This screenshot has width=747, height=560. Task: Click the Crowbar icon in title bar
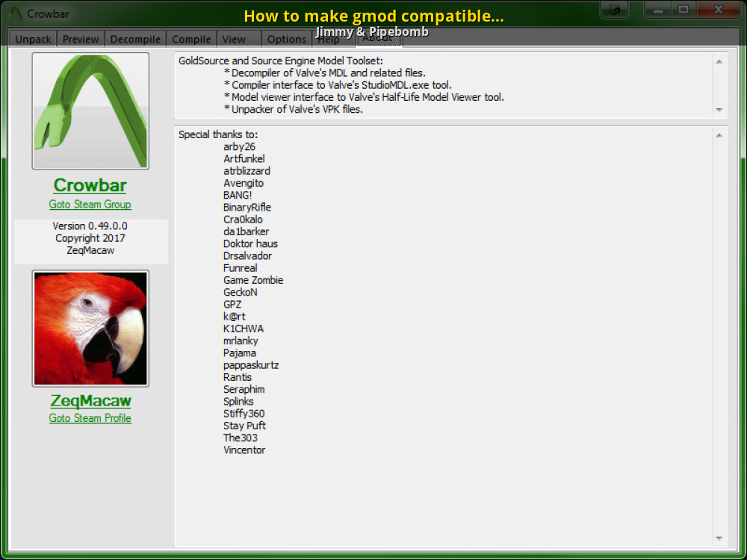(x=15, y=13)
